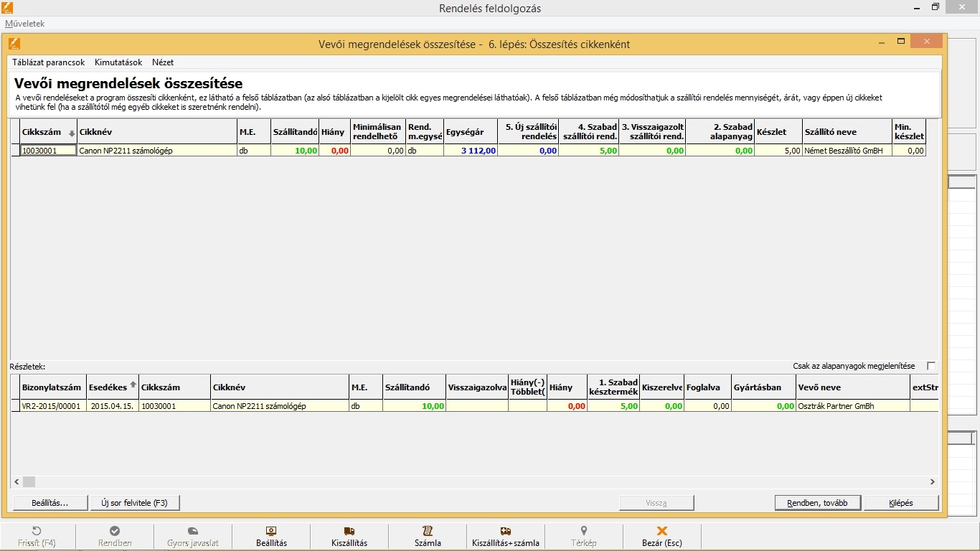Image resolution: width=980 pixels, height=551 pixels.
Task: Click the Kiszállítás+számla toolbar icon
Action: click(x=505, y=531)
